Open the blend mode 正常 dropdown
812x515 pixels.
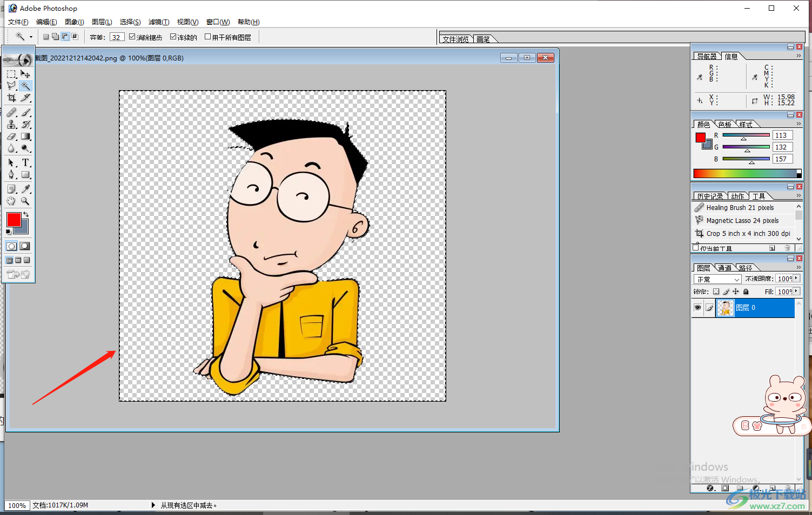point(717,279)
